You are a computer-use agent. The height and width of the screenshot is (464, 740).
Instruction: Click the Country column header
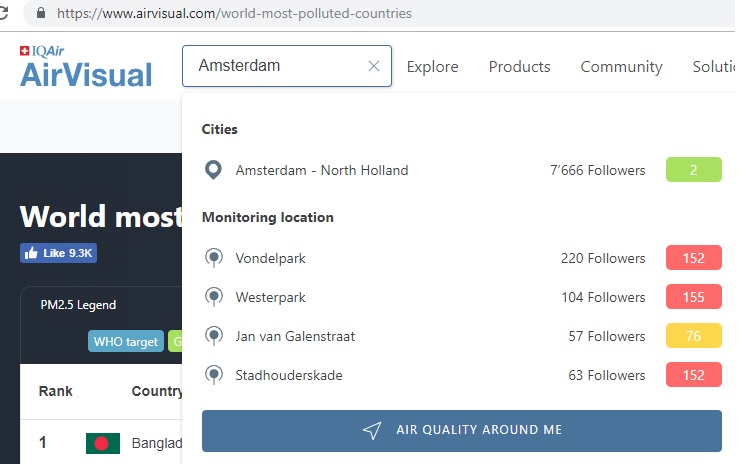tap(157, 391)
